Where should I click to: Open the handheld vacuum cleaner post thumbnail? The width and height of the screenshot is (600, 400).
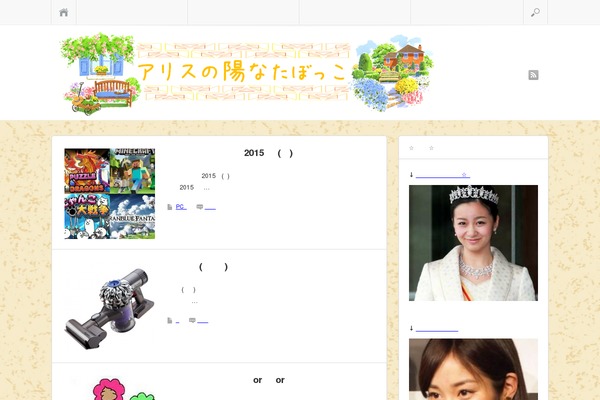(x=109, y=307)
